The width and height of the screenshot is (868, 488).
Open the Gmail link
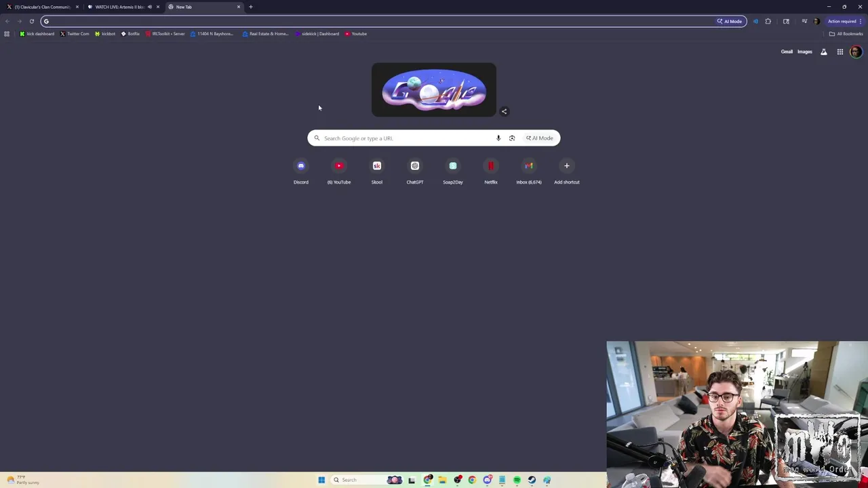tap(787, 52)
